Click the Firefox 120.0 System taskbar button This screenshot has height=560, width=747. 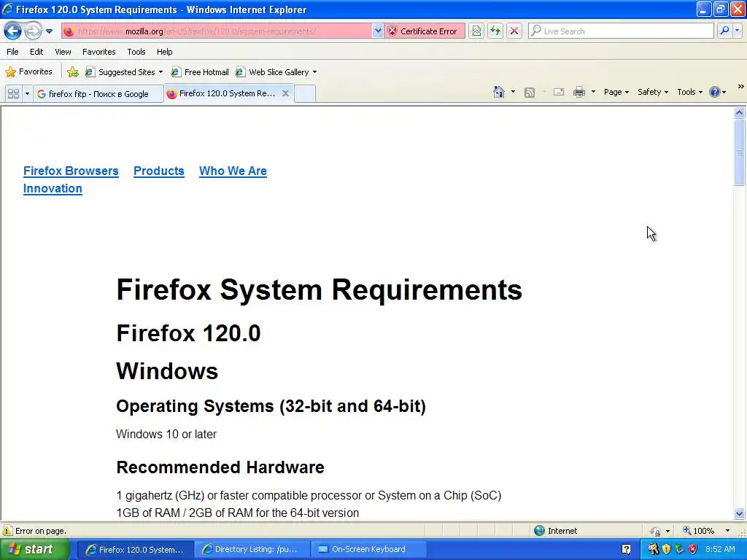pos(135,550)
